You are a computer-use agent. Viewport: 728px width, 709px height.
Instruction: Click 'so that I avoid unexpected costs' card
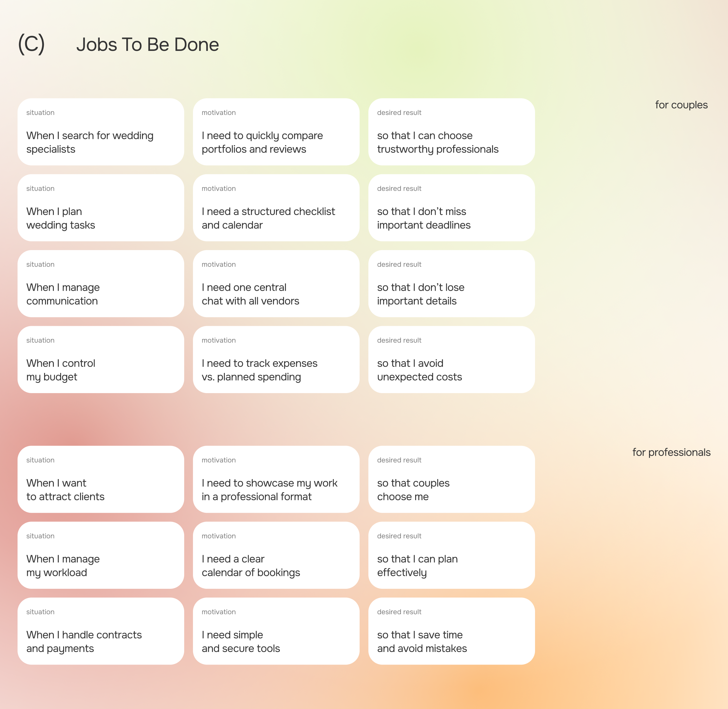451,360
